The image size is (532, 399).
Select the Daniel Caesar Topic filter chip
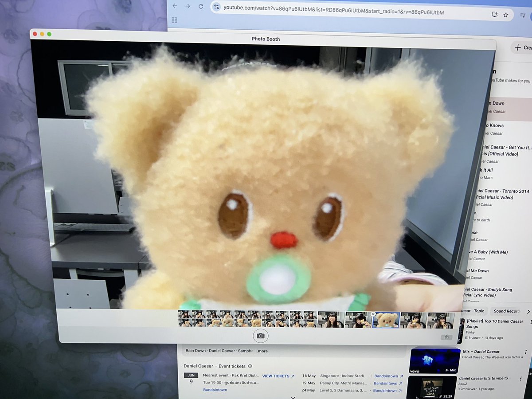[x=473, y=311]
